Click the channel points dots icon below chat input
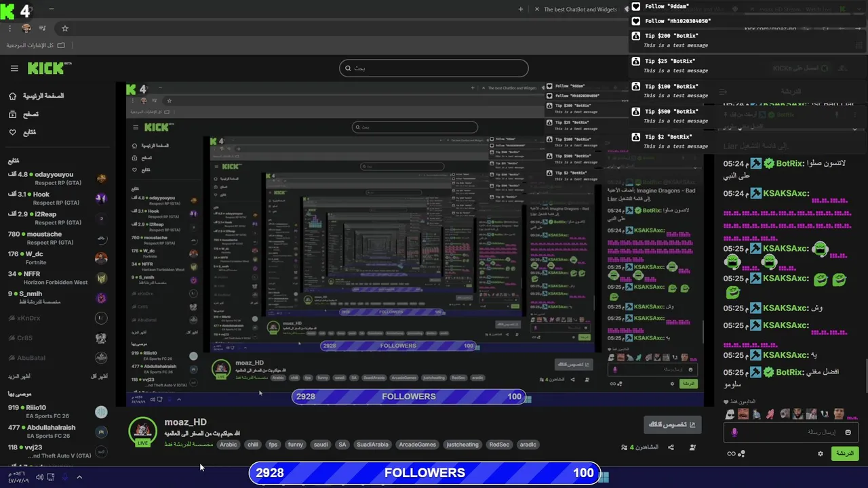 [742, 454]
